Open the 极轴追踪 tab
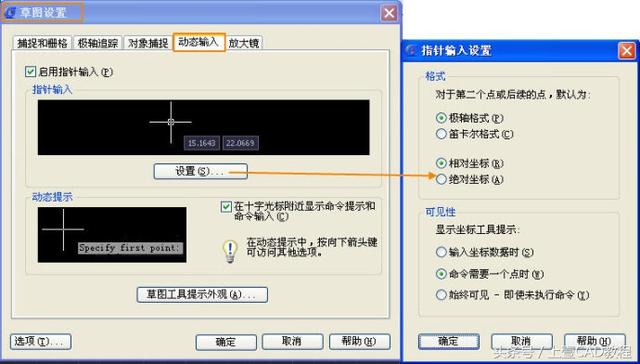The width and height of the screenshot is (640, 364). pos(98,43)
